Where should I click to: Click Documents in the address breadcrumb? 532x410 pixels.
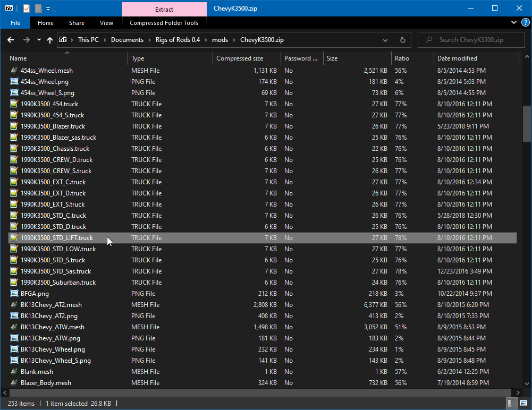(127, 40)
